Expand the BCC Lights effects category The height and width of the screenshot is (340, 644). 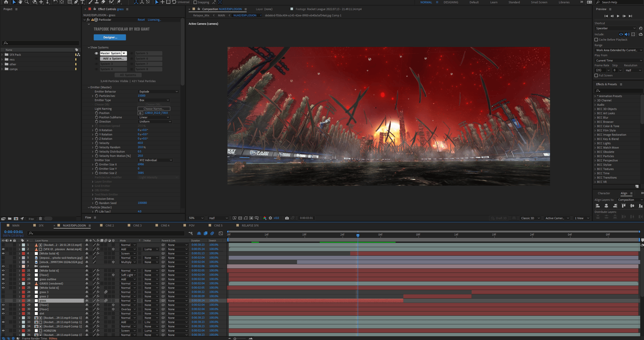(595, 143)
